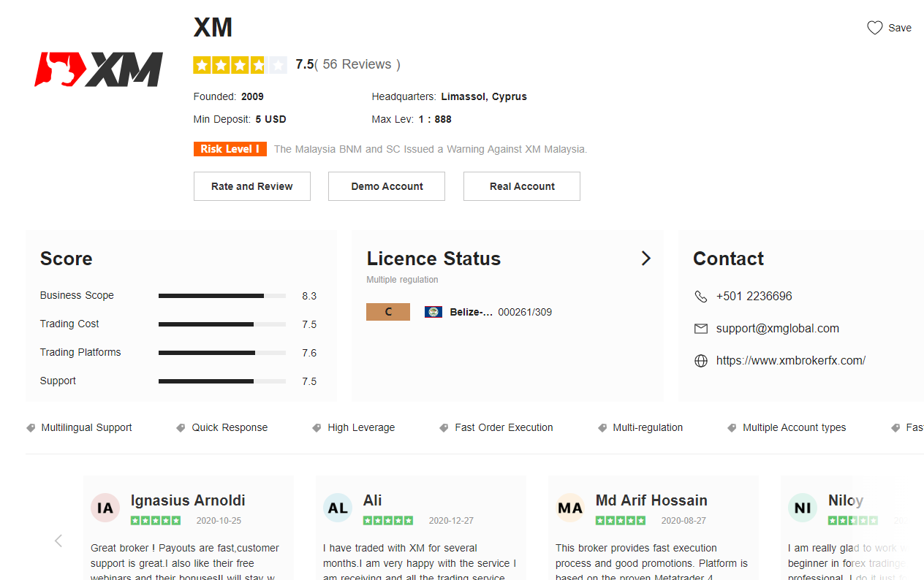This screenshot has height=580, width=924.
Task: Click the envelope email icon
Action: pyautogui.click(x=700, y=329)
